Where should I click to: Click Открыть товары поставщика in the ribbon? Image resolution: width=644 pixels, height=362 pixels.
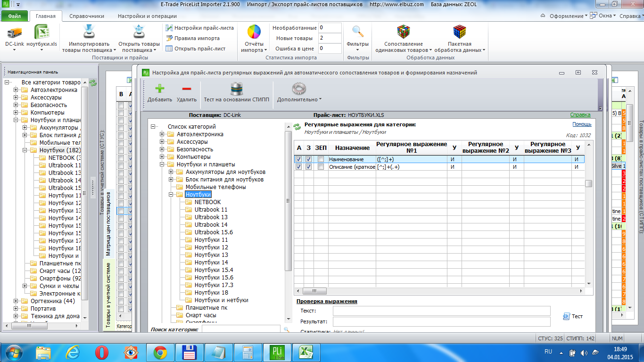[x=139, y=39]
